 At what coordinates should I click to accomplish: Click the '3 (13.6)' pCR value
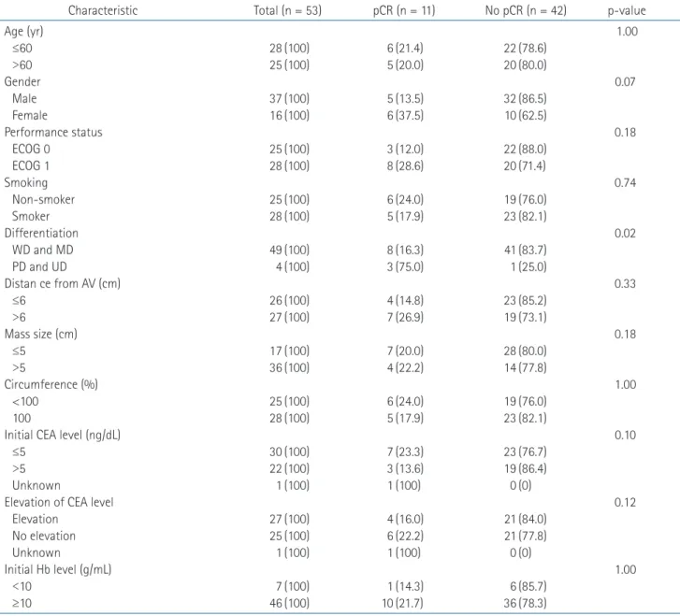405,468
